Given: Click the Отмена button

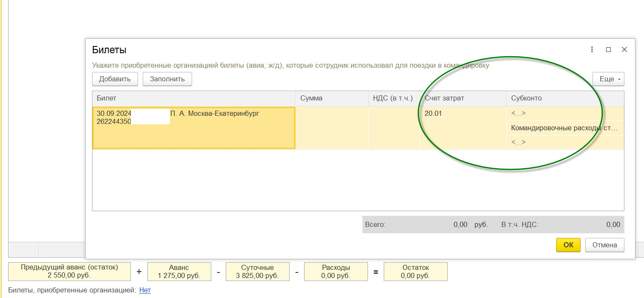Looking at the screenshot, I should (x=604, y=245).
